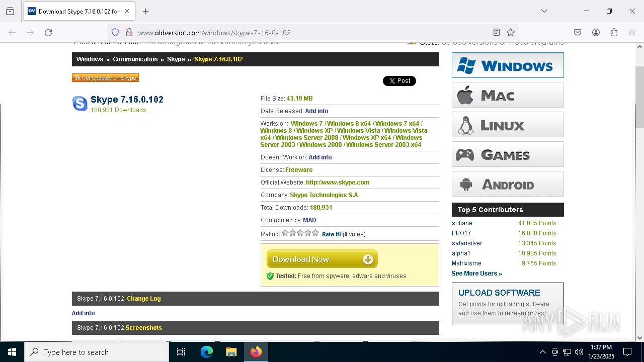Viewport: 644px width, 362px height.
Task: Open PKO17 contributor profile
Action: [461, 233]
